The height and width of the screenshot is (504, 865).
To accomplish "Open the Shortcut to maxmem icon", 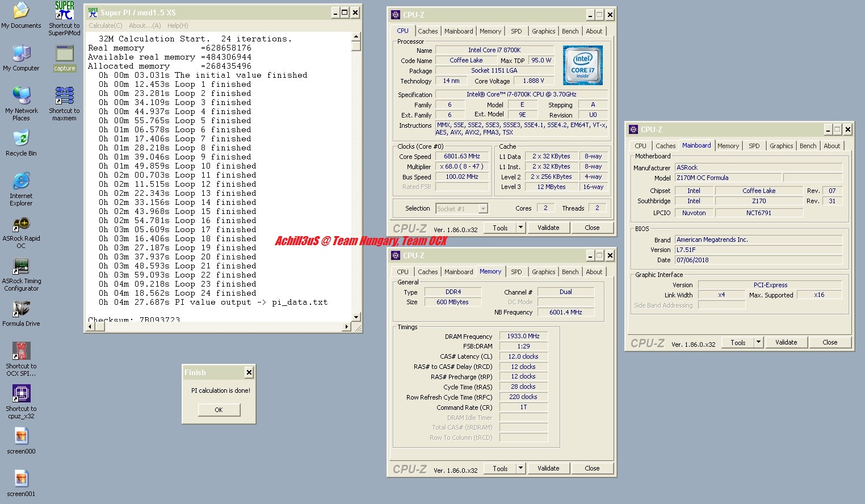I will click(64, 103).
